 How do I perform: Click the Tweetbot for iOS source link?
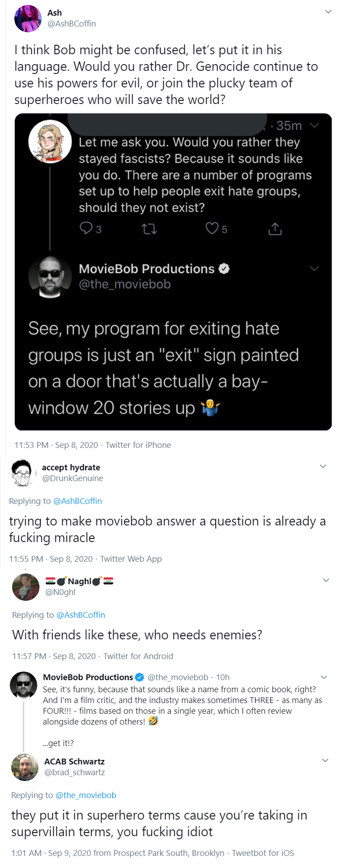click(263, 853)
